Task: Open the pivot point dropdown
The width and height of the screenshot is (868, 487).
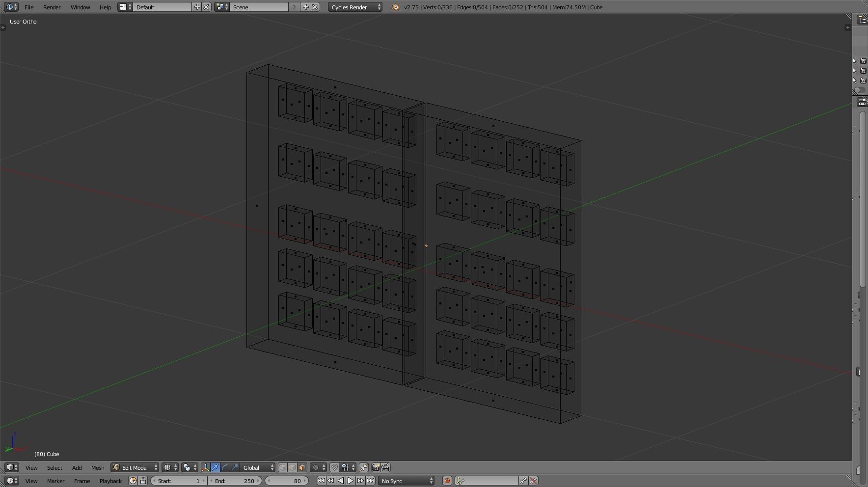Action: pyautogui.click(x=190, y=467)
